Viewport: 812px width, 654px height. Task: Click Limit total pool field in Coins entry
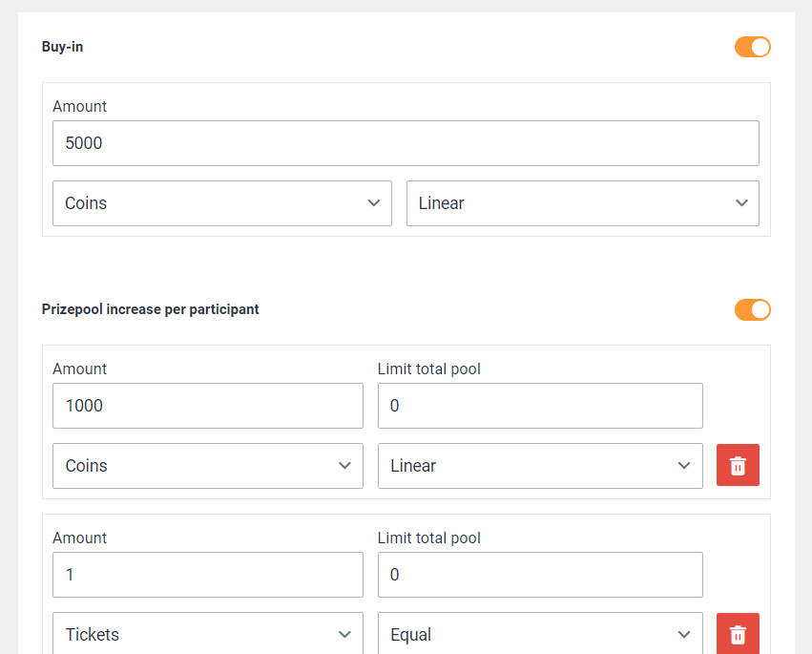pos(539,406)
